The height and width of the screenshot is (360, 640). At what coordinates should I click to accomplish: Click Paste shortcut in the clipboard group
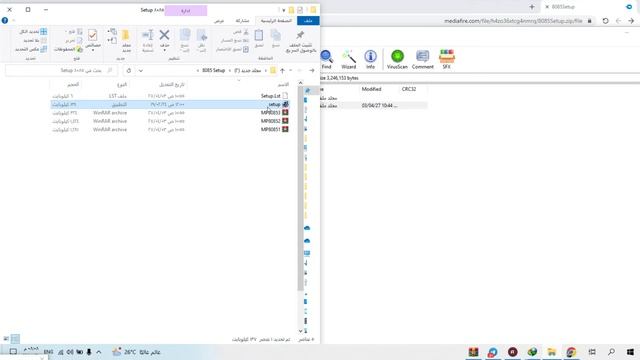tap(232, 49)
